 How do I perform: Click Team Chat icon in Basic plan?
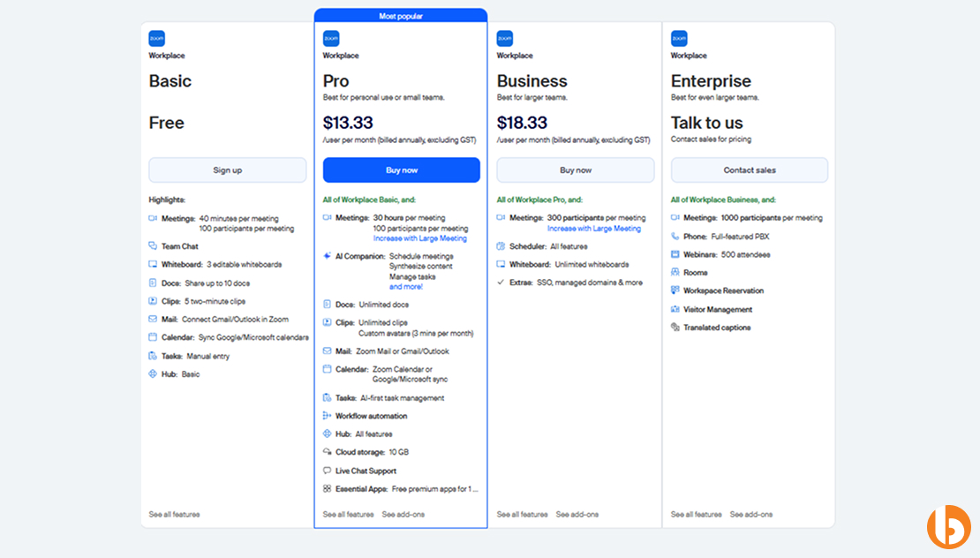click(153, 245)
